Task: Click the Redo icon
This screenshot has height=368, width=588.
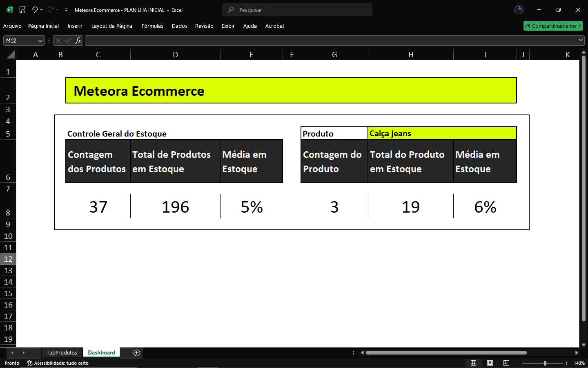Action: pos(51,10)
